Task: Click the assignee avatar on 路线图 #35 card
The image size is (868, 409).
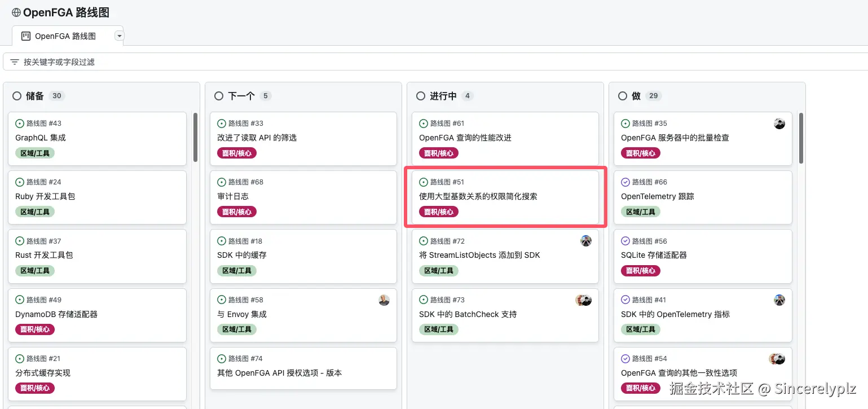Action: 779,123
